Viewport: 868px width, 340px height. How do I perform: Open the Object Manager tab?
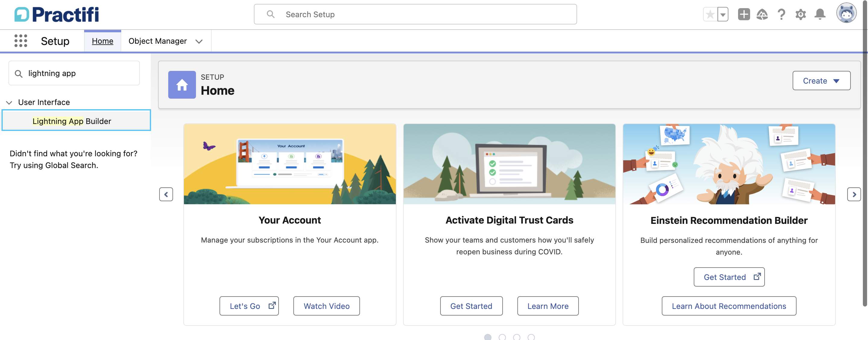pyautogui.click(x=157, y=41)
